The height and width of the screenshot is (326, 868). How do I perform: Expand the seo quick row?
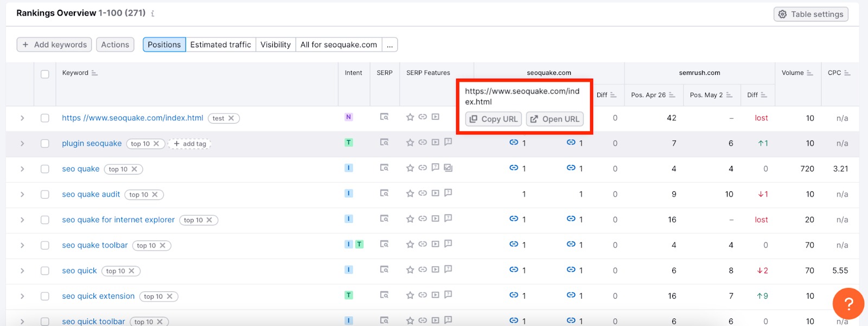pyautogui.click(x=22, y=271)
